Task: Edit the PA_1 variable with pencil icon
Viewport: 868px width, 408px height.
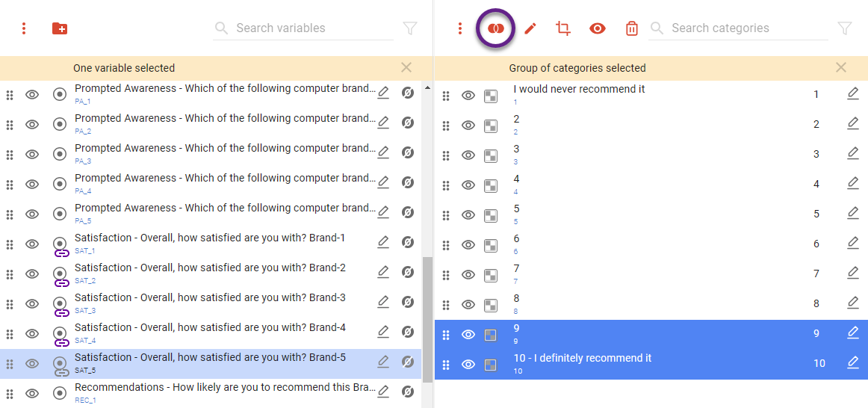Action: click(383, 93)
